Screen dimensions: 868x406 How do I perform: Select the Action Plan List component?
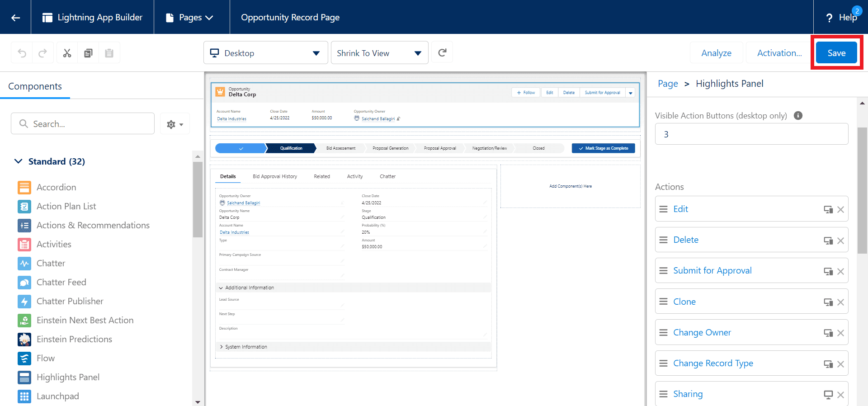click(57, 206)
